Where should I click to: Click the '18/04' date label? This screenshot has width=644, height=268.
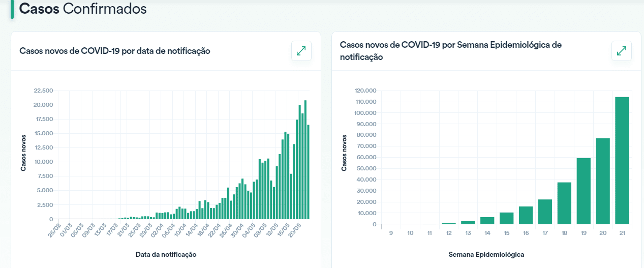204,229
